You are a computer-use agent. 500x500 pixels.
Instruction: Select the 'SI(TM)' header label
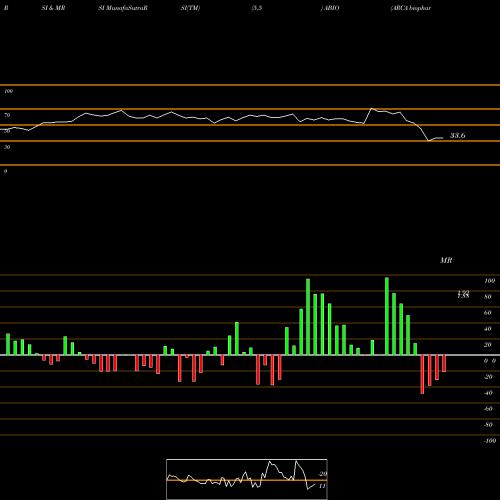pyautogui.click(x=190, y=8)
